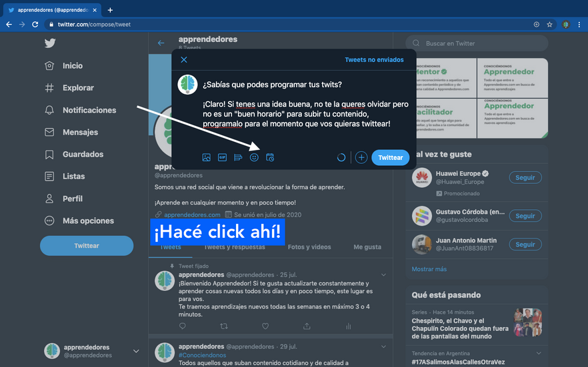Click the Chespirito news thumbnail
The width and height of the screenshot is (588, 367).
[x=527, y=322]
